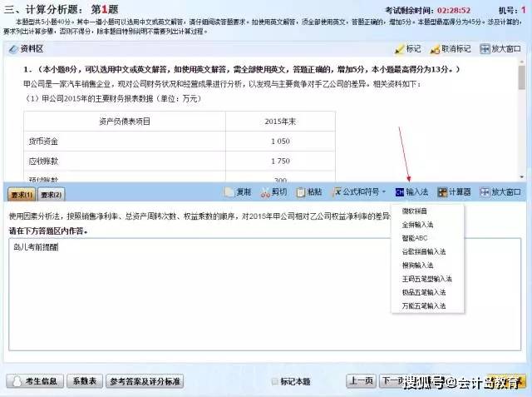Click the 货币资金 table cell
This screenshot has width=532, height=397.
click(x=125, y=141)
